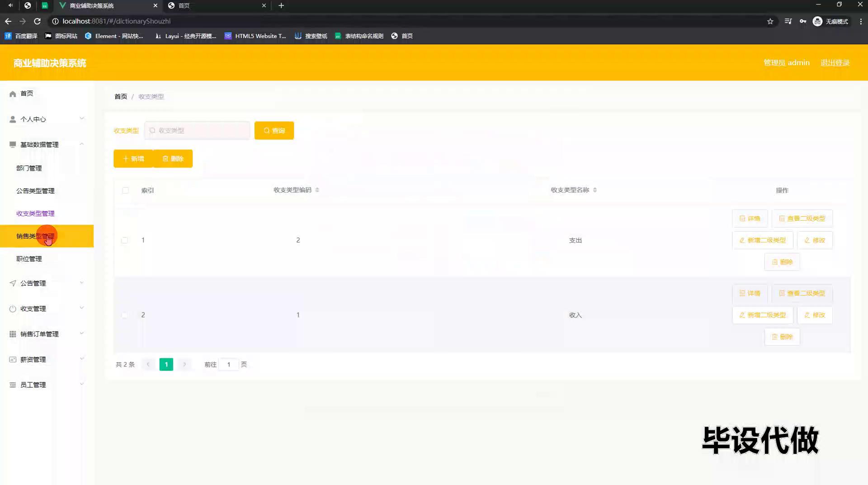This screenshot has width=868, height=485.
Task: Click the 收支类型名称 column sort icon
Action: pos(594,190)
